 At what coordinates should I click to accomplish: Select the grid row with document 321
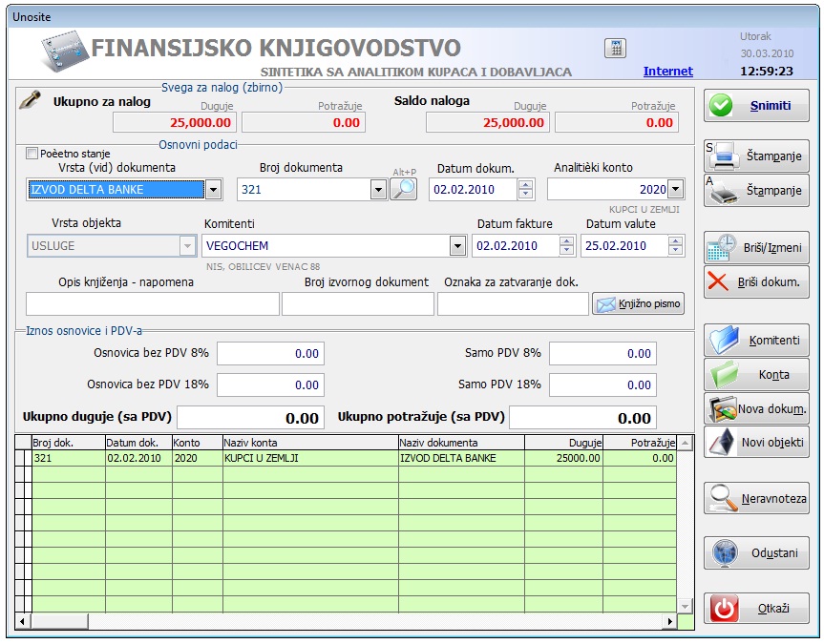pos(286,459)
